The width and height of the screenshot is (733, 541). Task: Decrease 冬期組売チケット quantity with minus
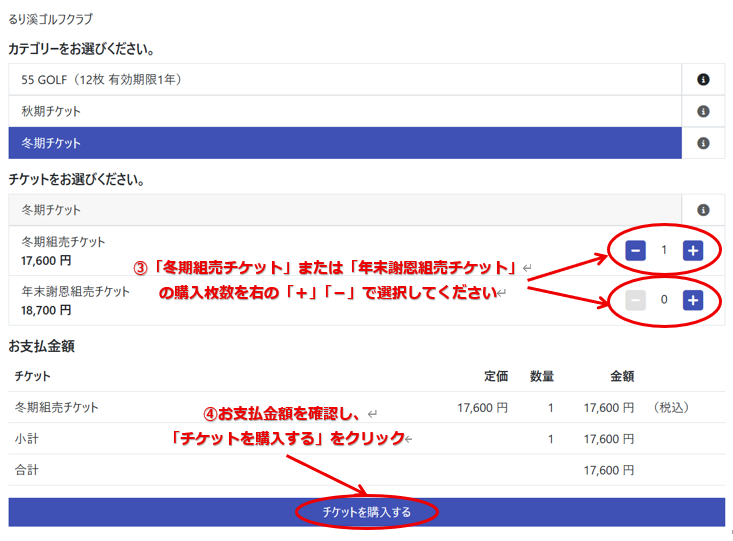tap(635, 250)
